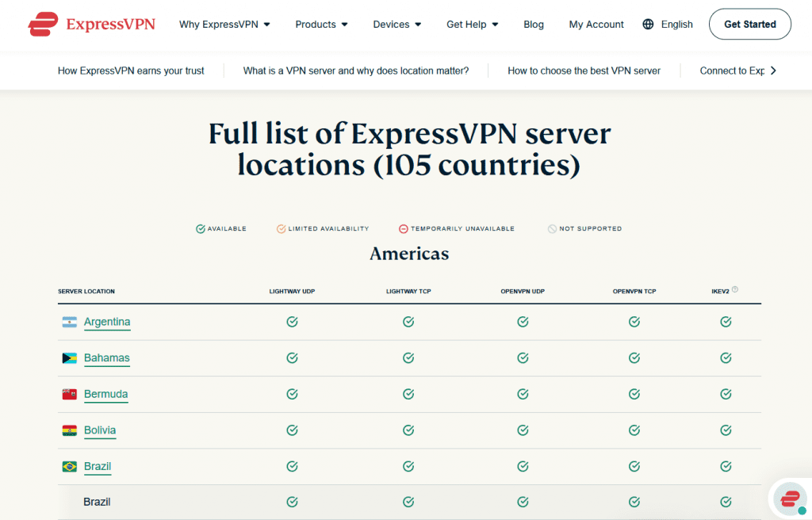The image size is (812, 520).
Task: Jump to How to choose the best VPN server
Action: pyautogui.click(x=584, y=71)
